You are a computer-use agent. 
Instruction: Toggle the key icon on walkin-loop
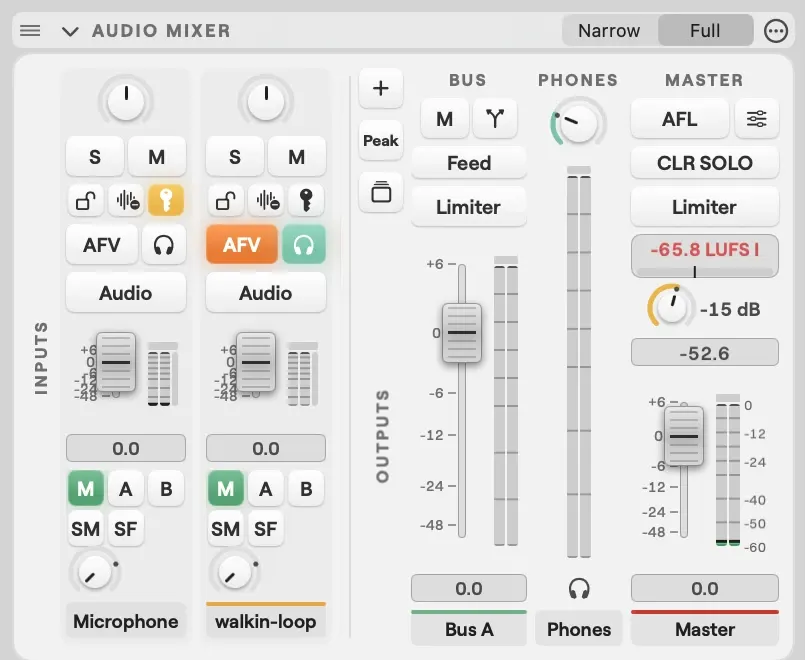point(306,200)
